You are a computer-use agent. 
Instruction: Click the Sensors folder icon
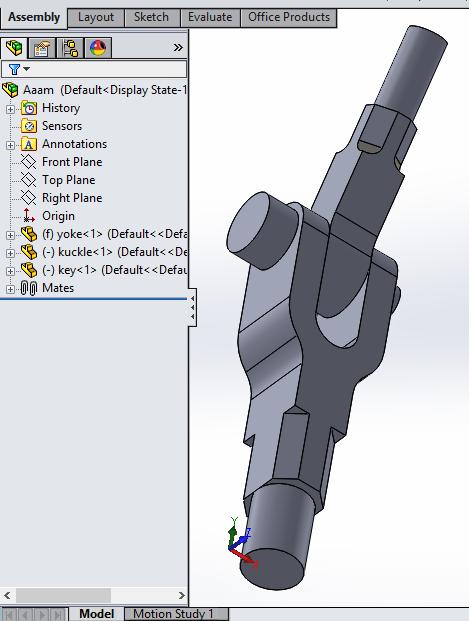[x=29, y=126]
